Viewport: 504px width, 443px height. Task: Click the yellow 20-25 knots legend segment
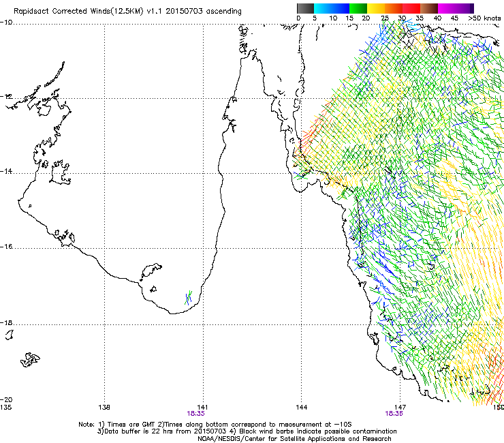(x=376, y=8)
